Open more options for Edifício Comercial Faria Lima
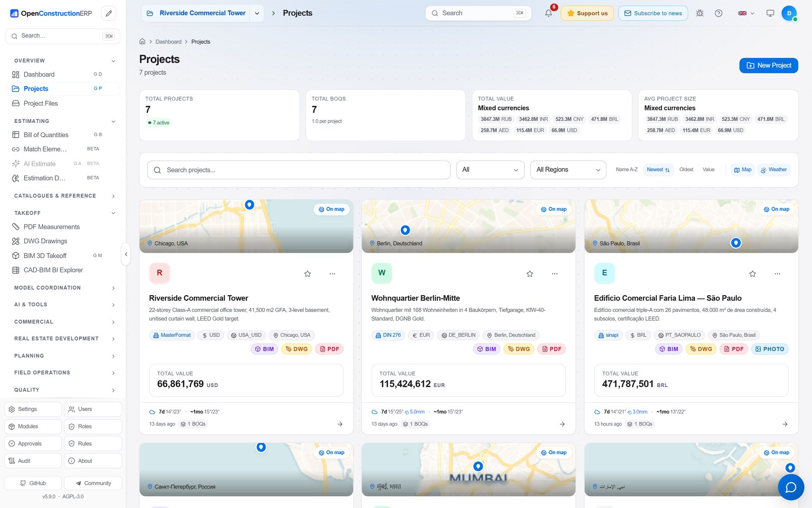Screen dimensions: 812x508 (x=777, y=274)
